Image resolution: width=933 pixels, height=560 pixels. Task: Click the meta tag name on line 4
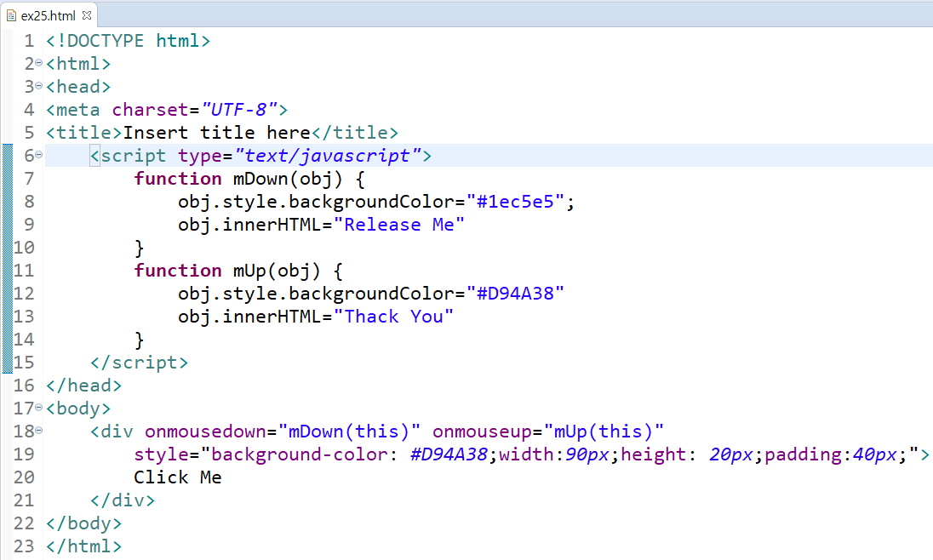[78, 110]
